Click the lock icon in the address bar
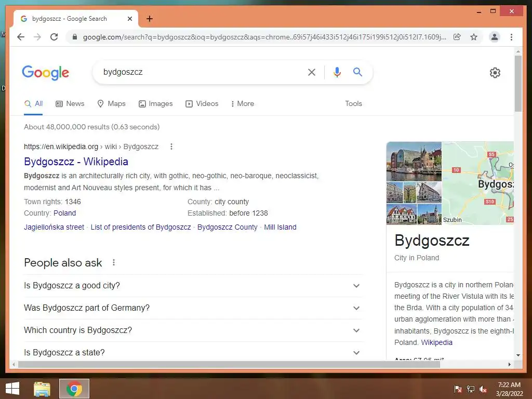Viewport: 532px width, 399px height. [75, 37]
